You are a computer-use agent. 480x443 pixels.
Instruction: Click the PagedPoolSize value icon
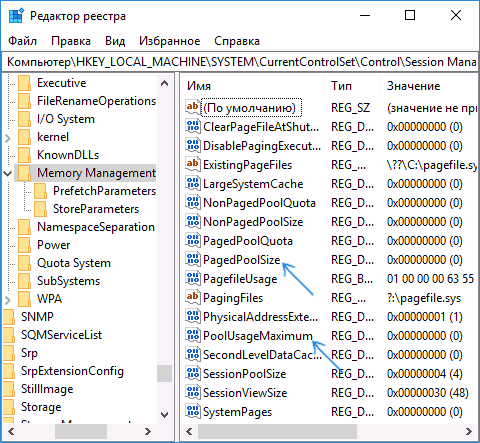pyautogui.click(x=193, y=260)
